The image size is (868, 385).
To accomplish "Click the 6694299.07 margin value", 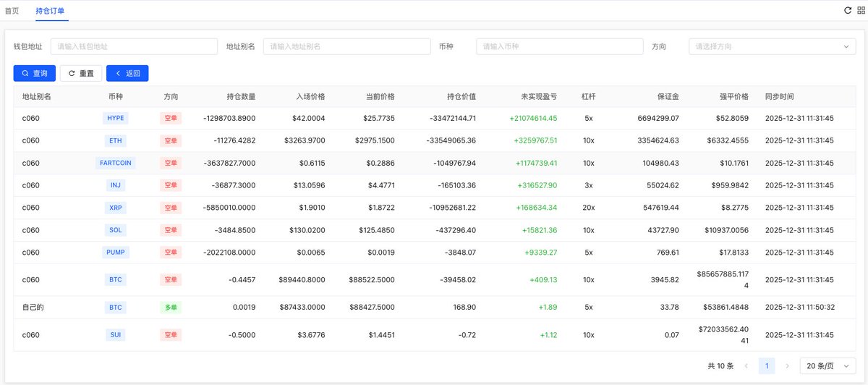I will [658, 118].
